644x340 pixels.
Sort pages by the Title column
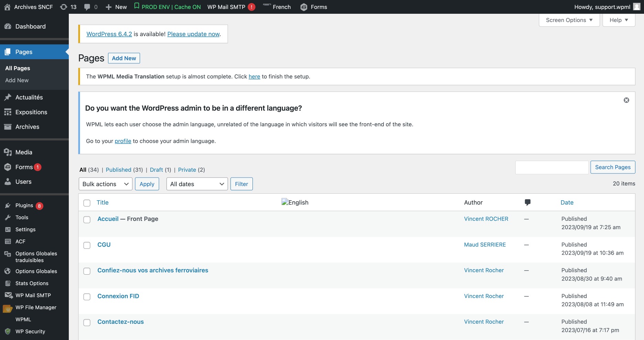click(x=103, y=202)
